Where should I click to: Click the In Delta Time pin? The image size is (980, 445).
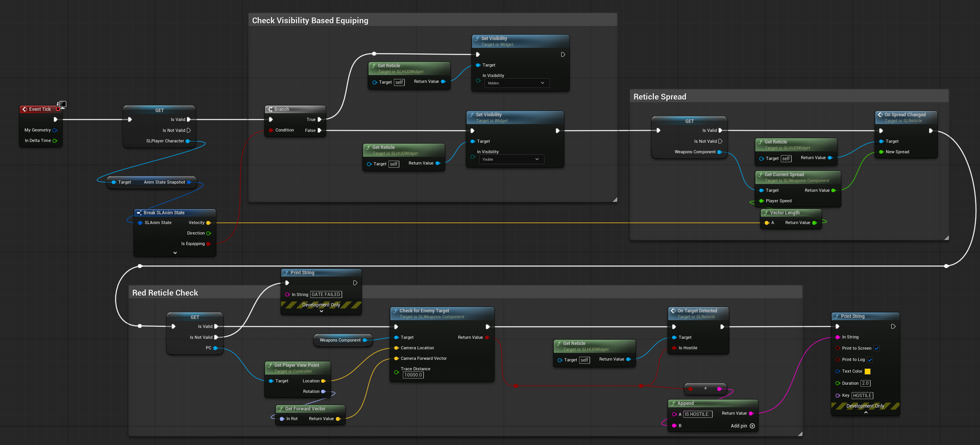[55, 141]
